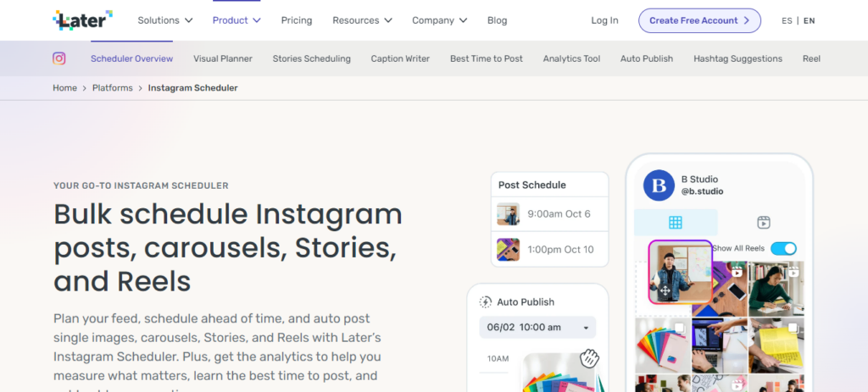Tick the checkbox on the yellow paper photo

coord(793,327)
